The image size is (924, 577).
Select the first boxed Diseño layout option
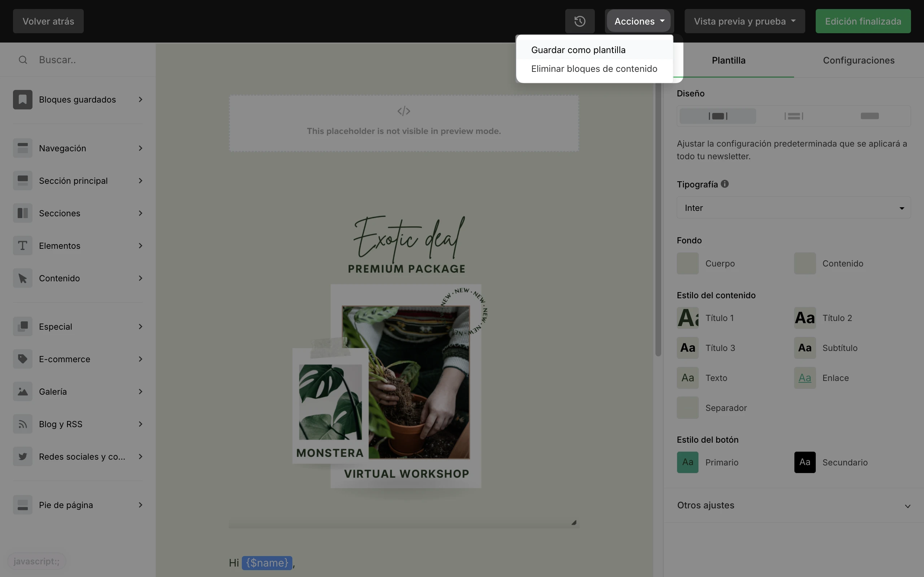pyautogui.click(x=717, y=116)
